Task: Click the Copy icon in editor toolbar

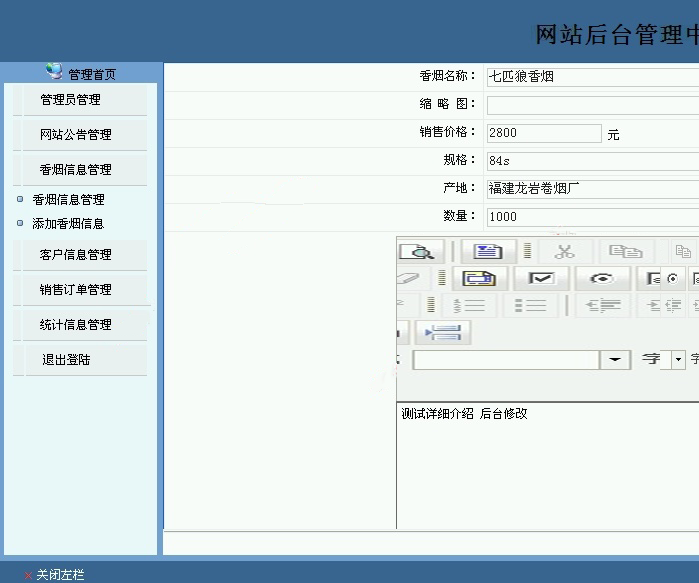Action: [x=625, y=251]
